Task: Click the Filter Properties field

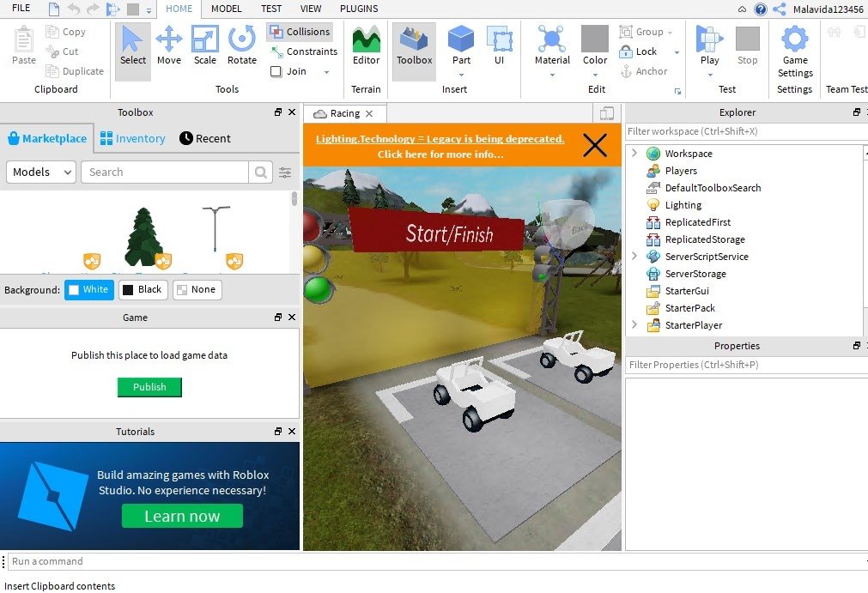Action: pos(746,365)
